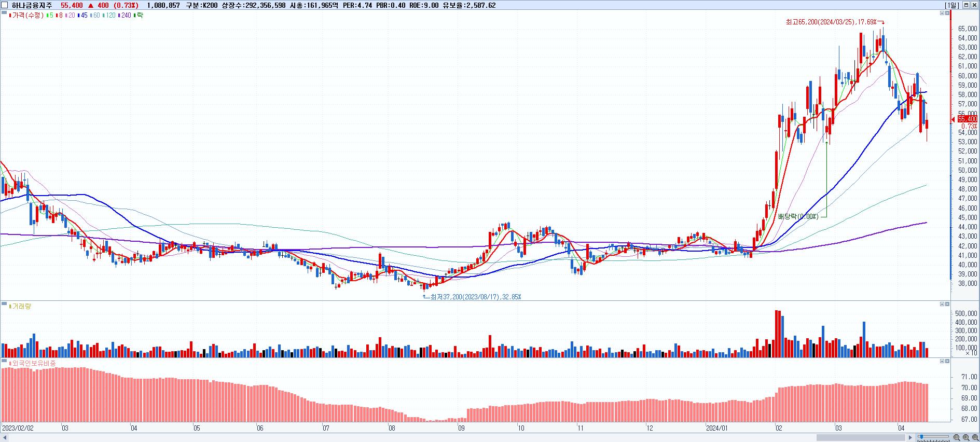
Task: Tick the checkbox beside 하나금융지주 title
Action: coord(4,5)
